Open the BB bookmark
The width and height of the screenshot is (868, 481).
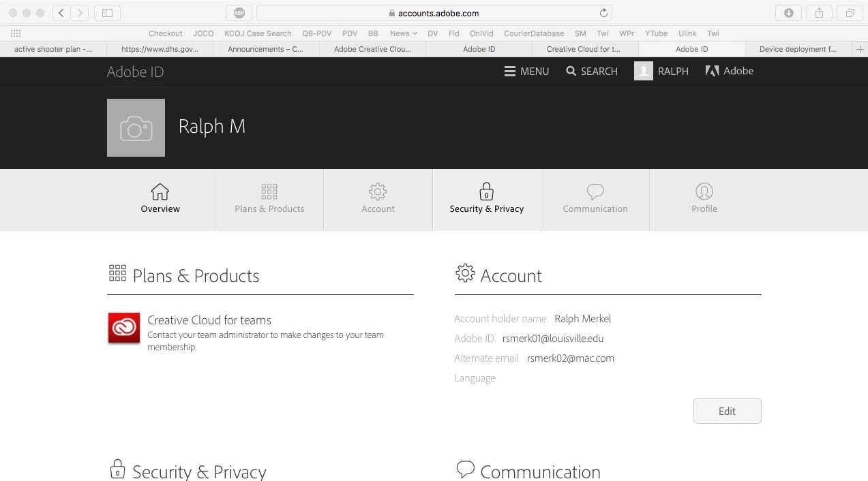pyautogui.click(x=373, y=33)
